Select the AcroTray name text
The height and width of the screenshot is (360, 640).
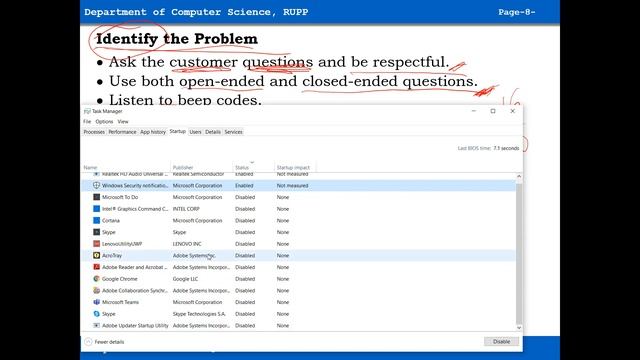click(x=112, y=256)
